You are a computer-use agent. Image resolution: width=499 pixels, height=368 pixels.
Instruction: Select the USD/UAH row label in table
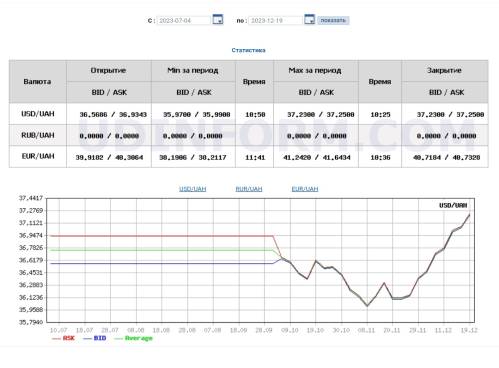pyautogui.click(x=38, y=114)
